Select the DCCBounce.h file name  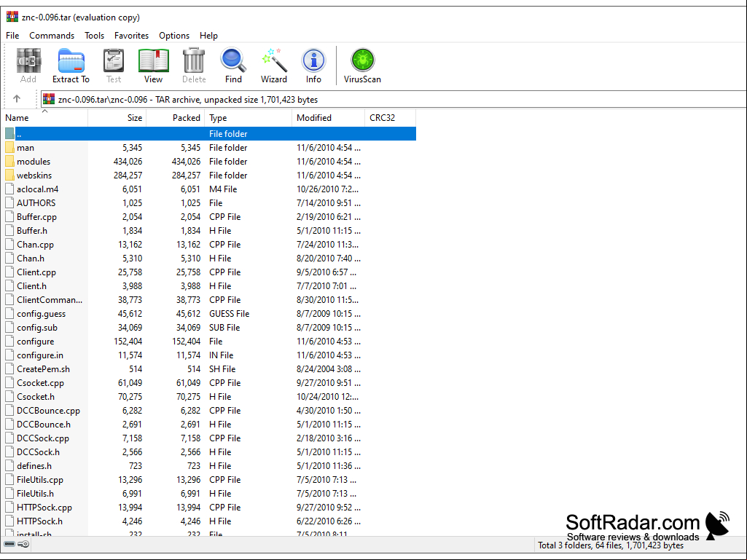click(43, 425)
